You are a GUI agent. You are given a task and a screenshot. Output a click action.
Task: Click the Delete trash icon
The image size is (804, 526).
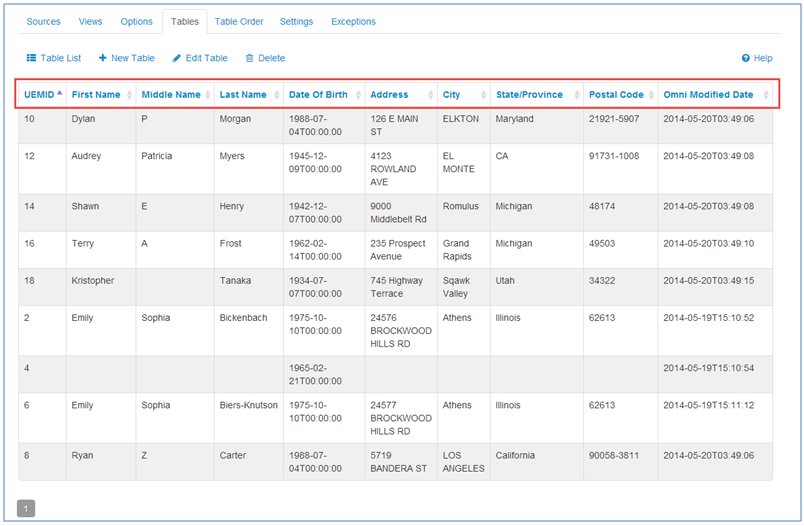(x=250, y=59)
